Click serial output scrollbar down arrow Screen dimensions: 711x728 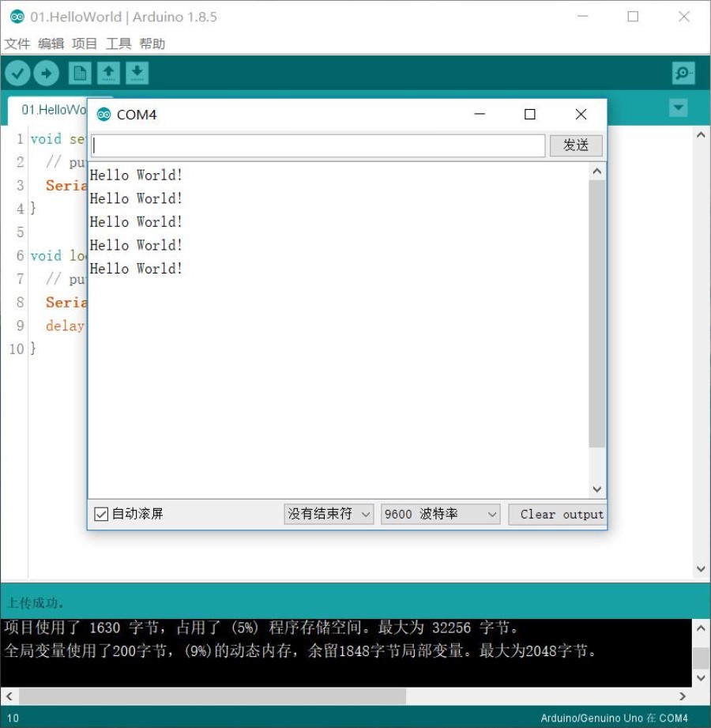596,489
